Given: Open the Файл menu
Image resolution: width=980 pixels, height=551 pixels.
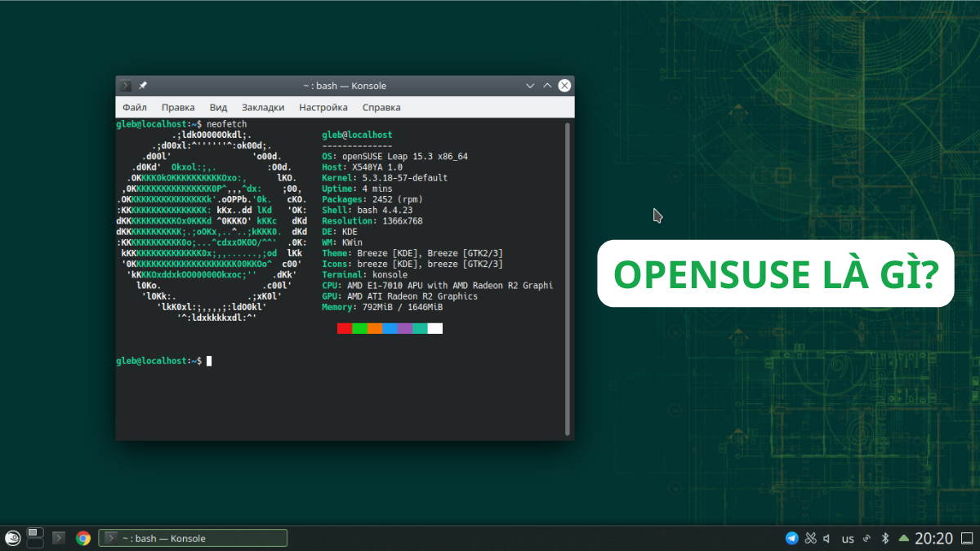Looking at the screenshot, I should [135, 107].
